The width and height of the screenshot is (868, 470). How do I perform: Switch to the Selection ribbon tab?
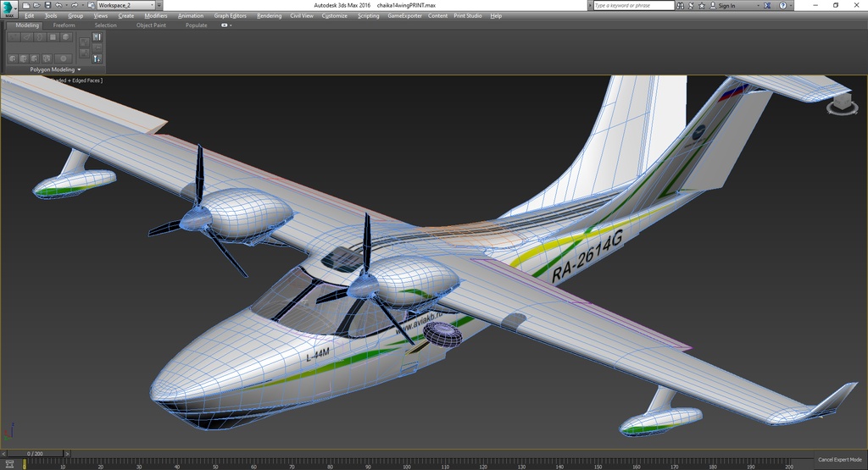click(106, 25)
